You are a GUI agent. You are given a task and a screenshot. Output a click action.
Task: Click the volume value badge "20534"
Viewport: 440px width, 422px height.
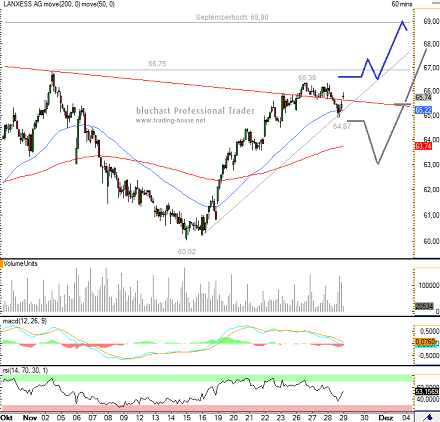click(x=424, y=306)
